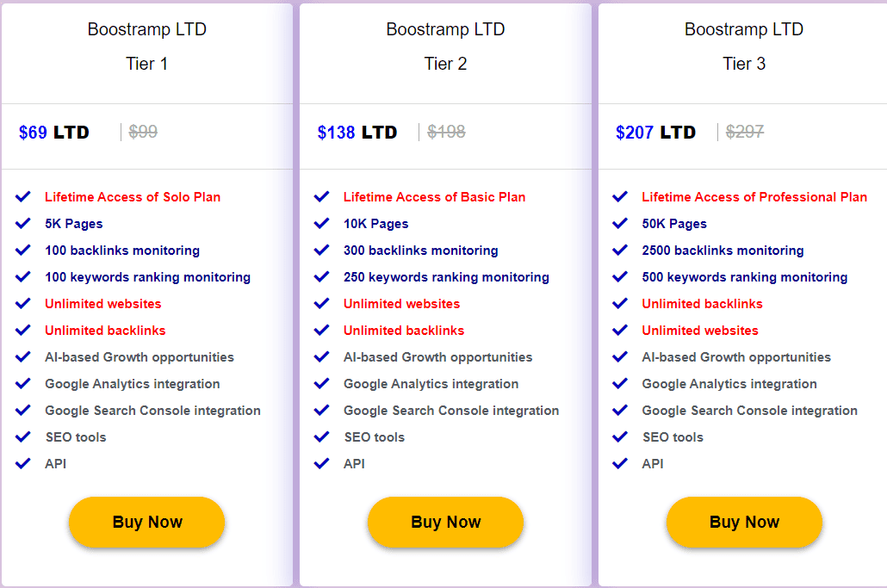This screenshot has width=887, height=588.
Task: Click the checkmark beside 2500 backlinks monitoring
Action: click(620, 250)
